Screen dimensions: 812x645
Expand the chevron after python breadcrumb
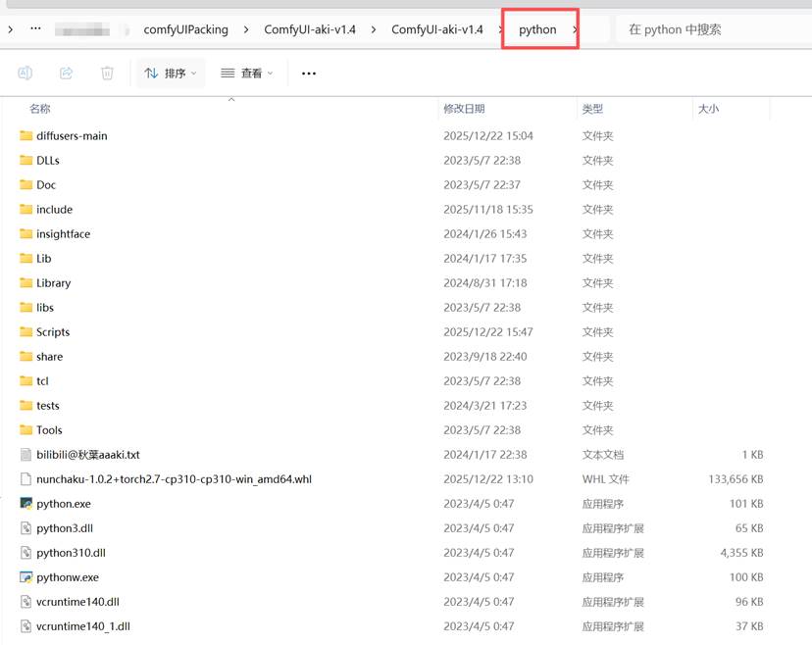point(575,29)
